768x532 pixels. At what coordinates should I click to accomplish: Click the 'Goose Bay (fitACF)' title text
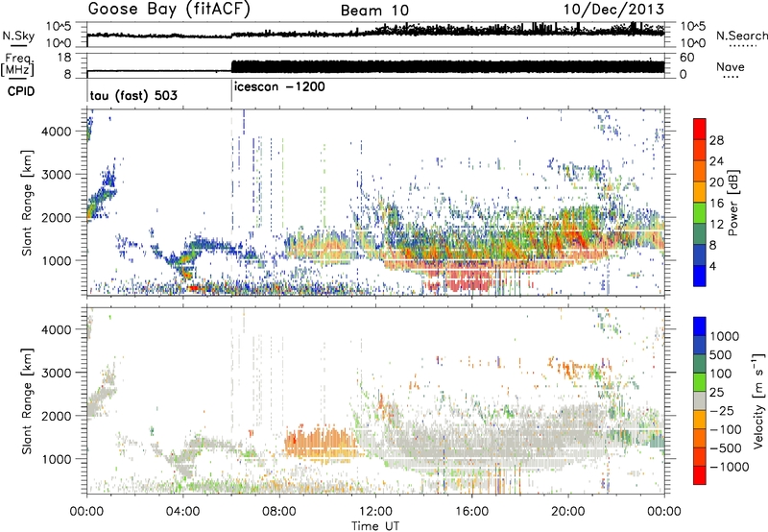click(169, 10)
